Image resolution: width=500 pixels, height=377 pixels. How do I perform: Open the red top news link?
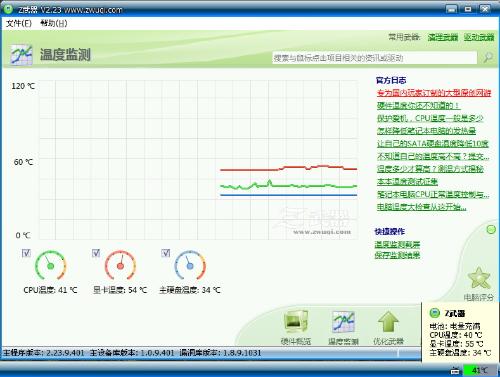coord(434,93)
